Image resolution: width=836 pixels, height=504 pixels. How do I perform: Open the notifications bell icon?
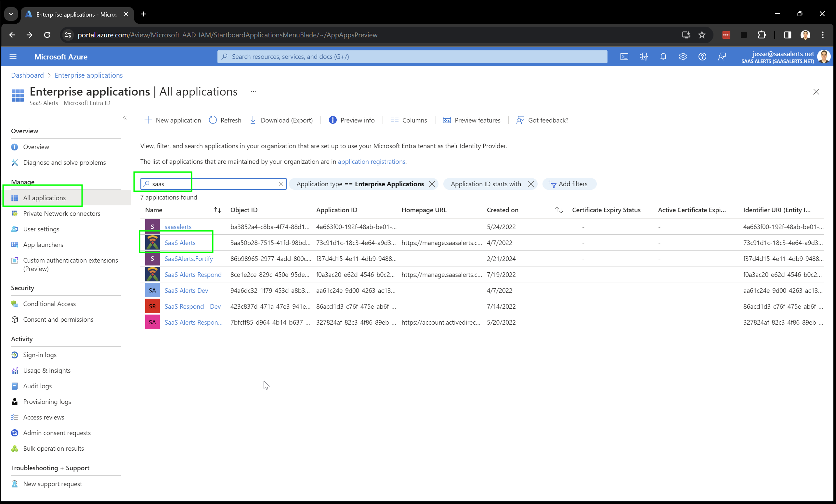point(663,57)
